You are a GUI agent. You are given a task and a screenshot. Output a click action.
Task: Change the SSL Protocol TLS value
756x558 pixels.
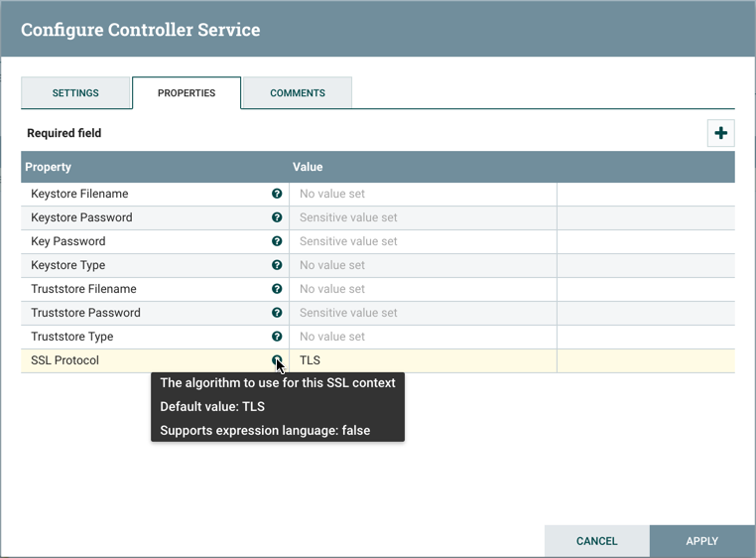[423, 360]
